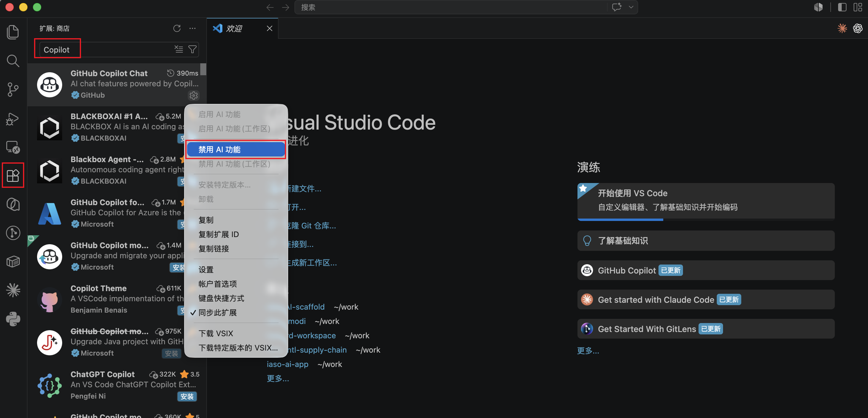Open the Copilot Theme extension entry
Screen dimensions: 868x418
point(106,299)
